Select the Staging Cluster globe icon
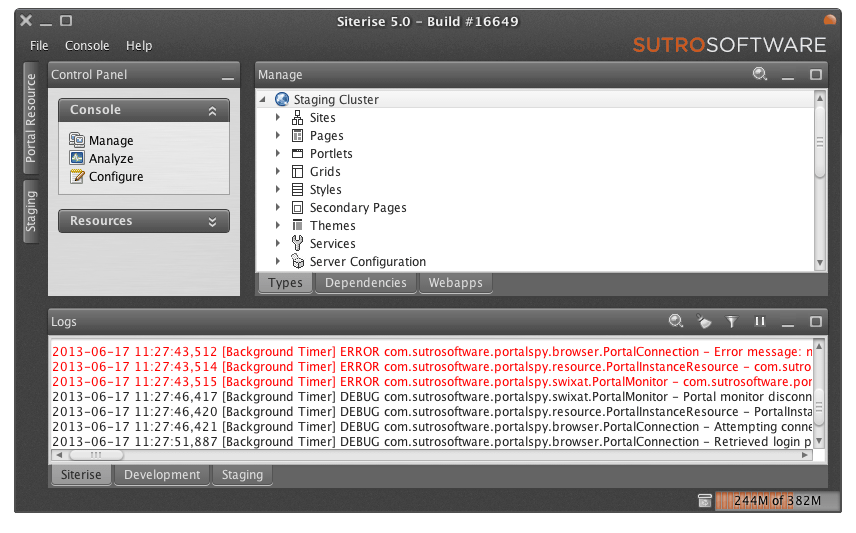This screenshot has height=533, width=856. point(282,99)
